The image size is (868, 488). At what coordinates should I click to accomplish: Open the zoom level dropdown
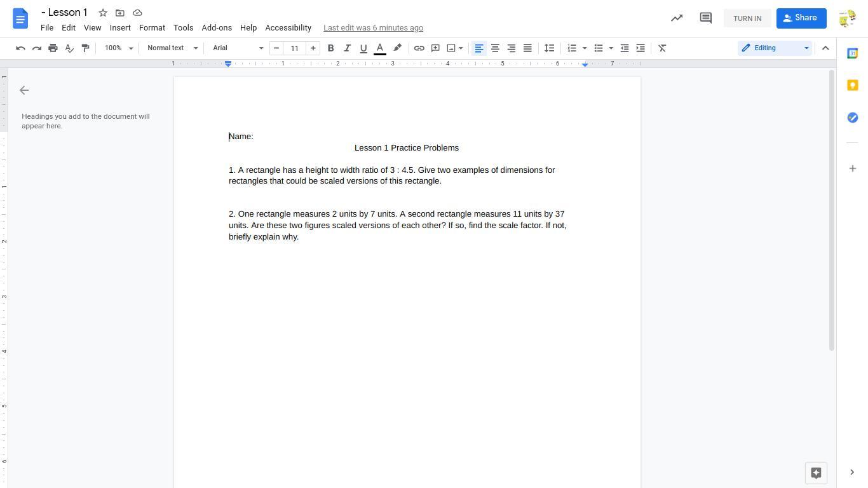(x=119, y=48)
